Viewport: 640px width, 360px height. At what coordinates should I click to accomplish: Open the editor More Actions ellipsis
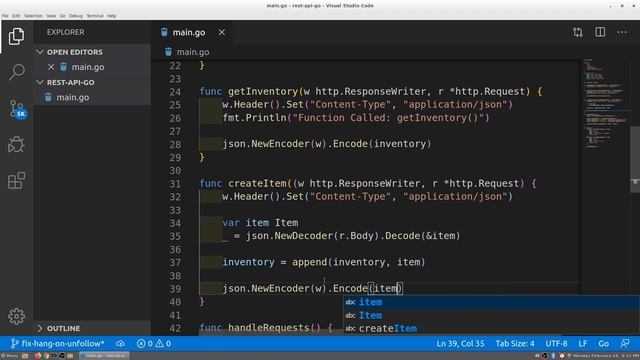pyautogui.click(x=622, y=32)
